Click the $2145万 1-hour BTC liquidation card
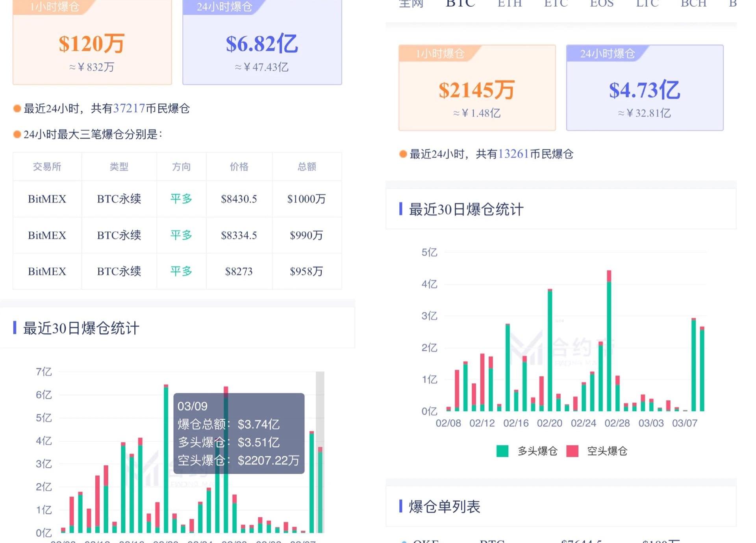The width and height of the screenshot is (756, 543). point(477,87)
